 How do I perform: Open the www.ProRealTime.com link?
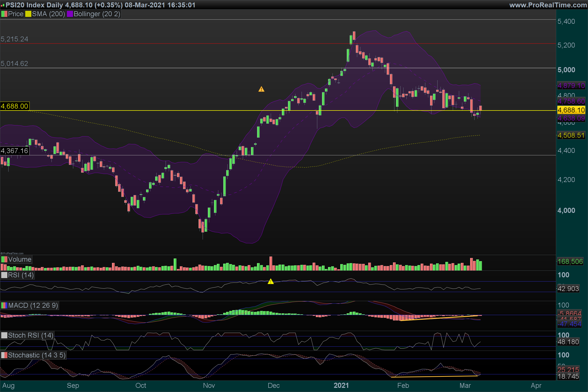[x=548, y=5]
